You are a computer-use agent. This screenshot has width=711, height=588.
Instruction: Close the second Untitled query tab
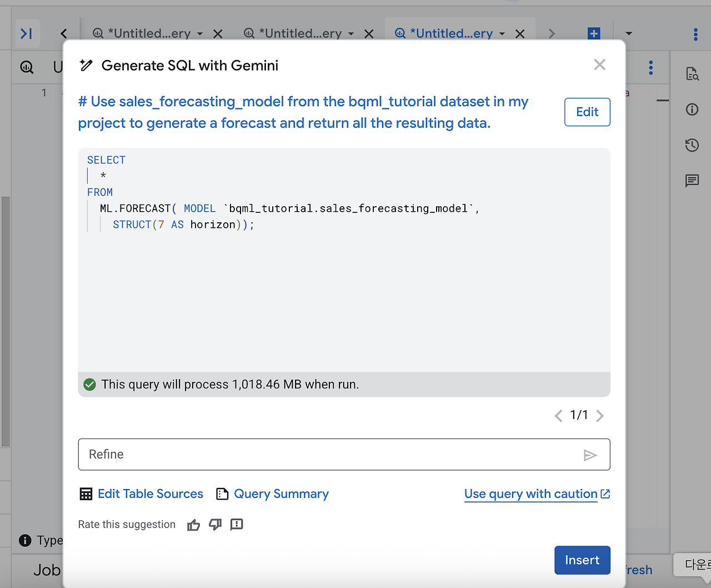click(369, 34)
